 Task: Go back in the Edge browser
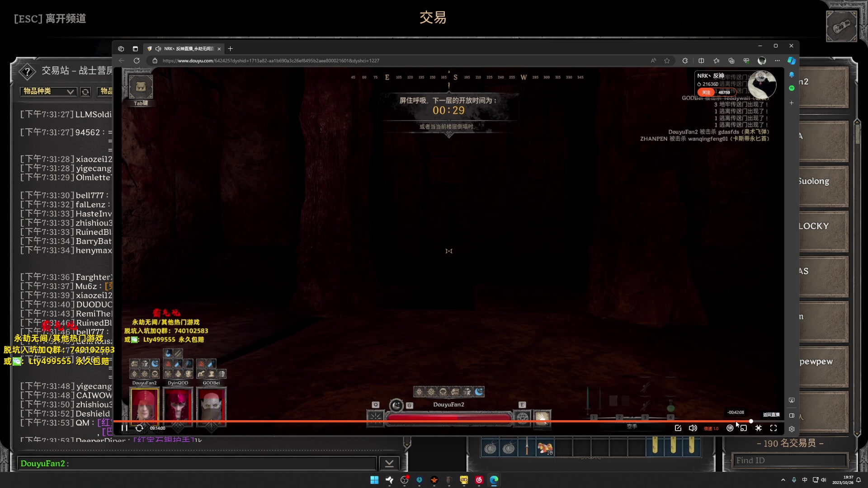pos(122,61)
